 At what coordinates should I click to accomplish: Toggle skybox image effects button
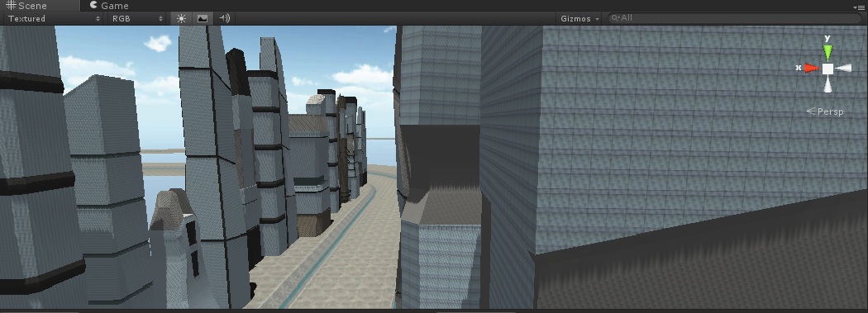pos(203,18)
